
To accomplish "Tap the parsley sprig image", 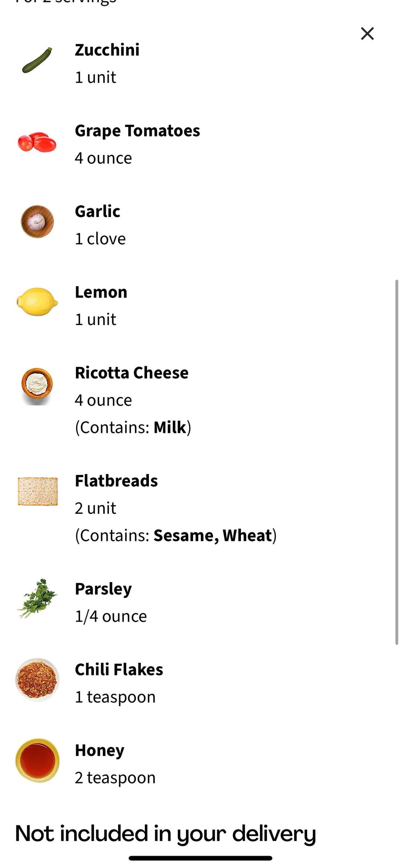I will coord(37,598).
